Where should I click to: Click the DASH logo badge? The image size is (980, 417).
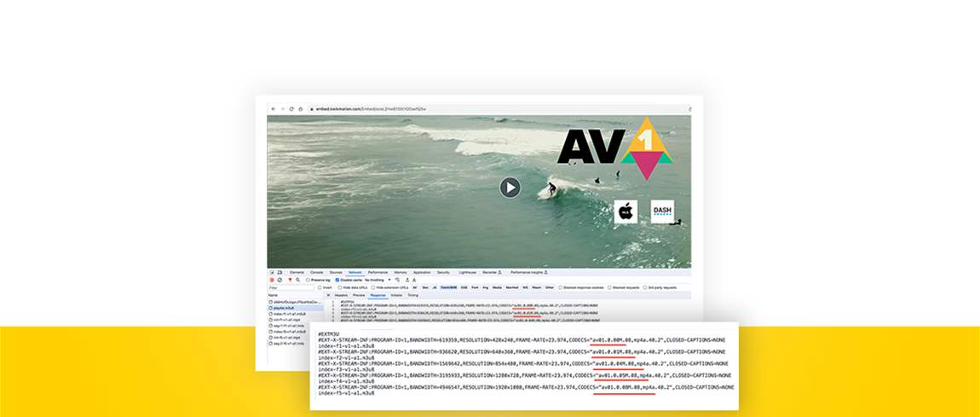click(x=662, y=211)
